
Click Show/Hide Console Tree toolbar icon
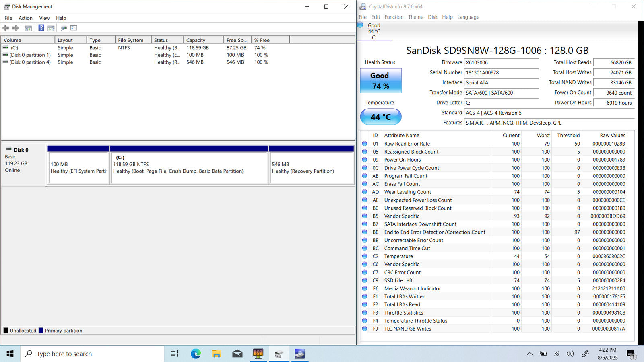(x=28, y=28)
